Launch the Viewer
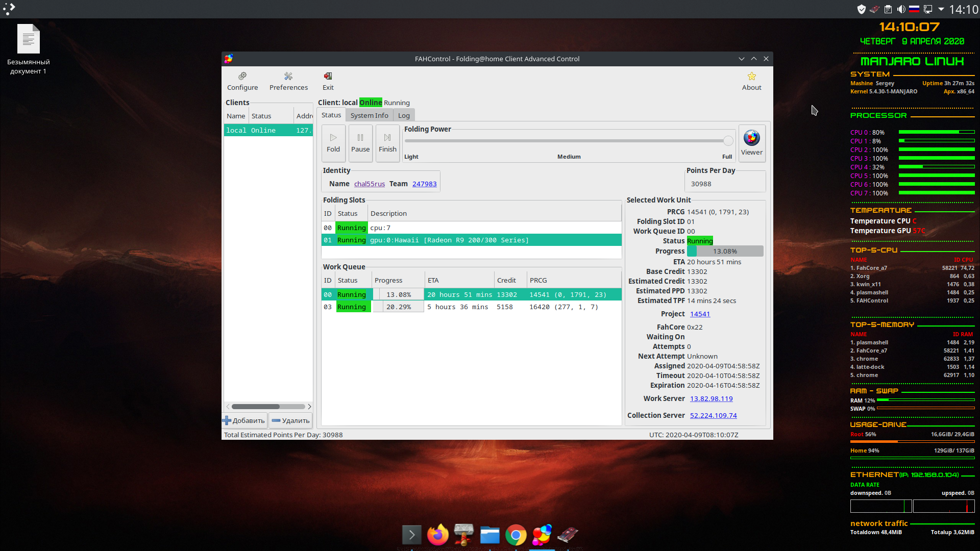Screen dimensions: 980x551 coord(751,143)
